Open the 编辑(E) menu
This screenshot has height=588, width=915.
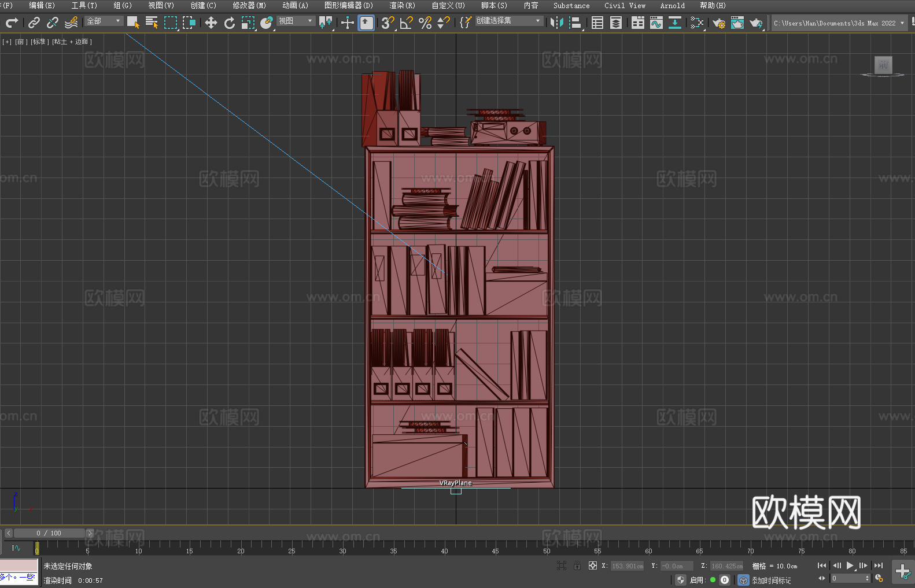point(42,5)
